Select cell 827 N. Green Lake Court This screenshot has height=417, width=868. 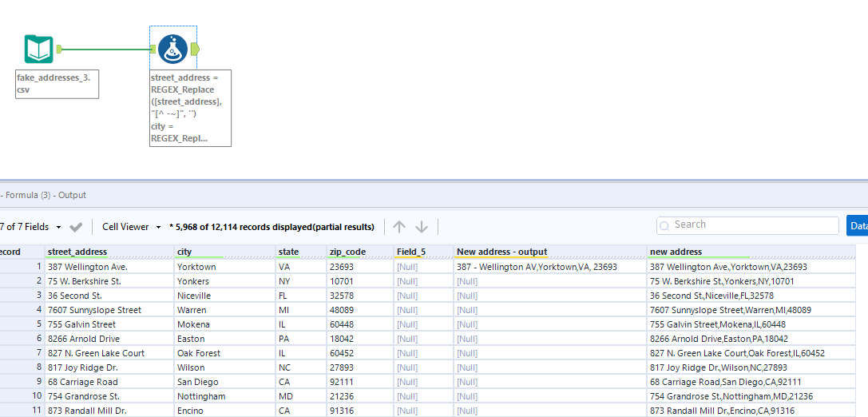[109, 353]
